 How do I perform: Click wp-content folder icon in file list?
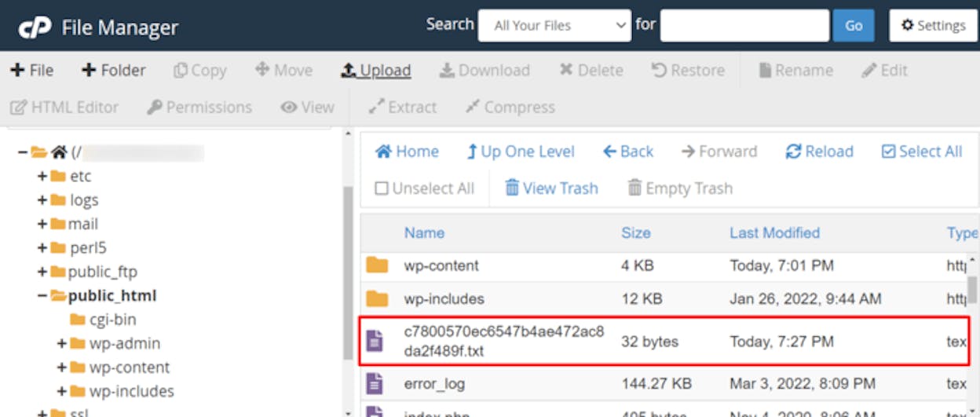coord(377,265)
